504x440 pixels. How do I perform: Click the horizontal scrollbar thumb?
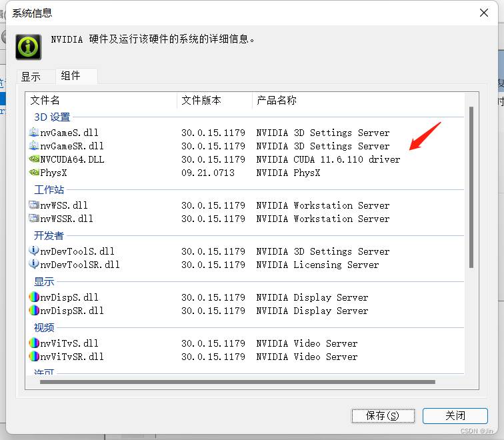(x=237, y=382)
